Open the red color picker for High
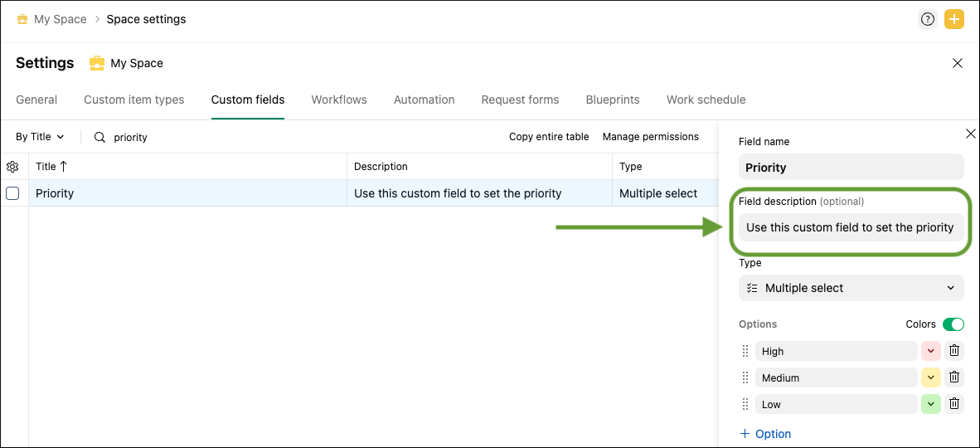The width and height of the screenshot is (980, 448). [930, 351]
